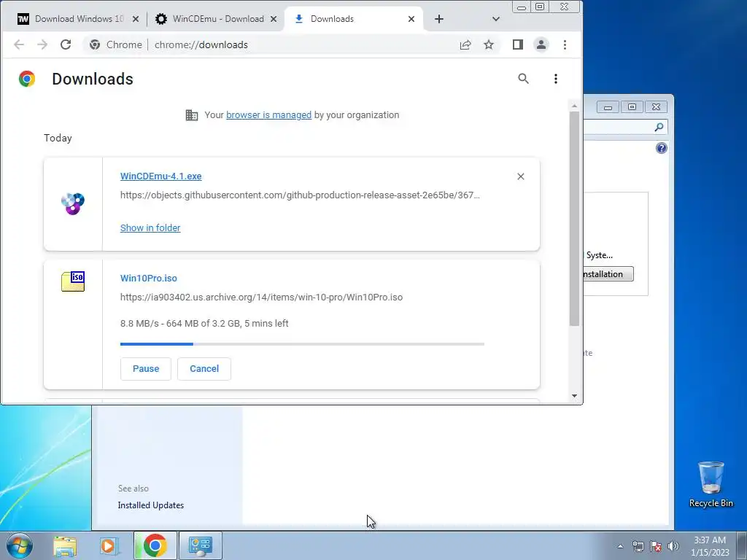The width and height of the screenshot is (747, 560).
Task: Open the browser is managed link
Action: click(268, 115)
